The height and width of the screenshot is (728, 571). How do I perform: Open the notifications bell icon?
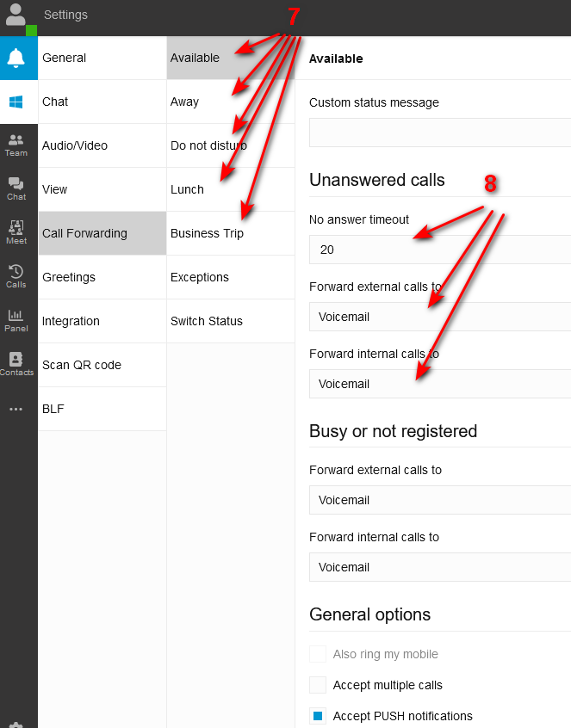click(x=17, y=59)
